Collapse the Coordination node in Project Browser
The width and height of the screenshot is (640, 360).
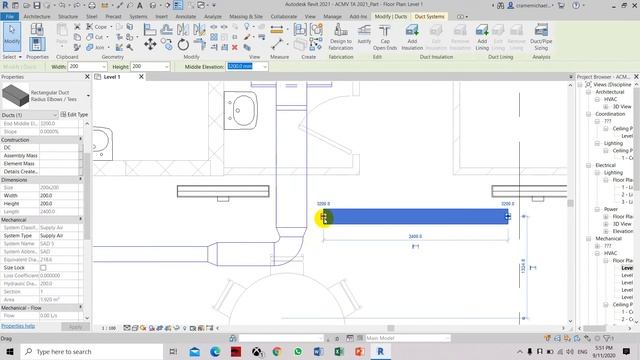(x=588, y=114)
